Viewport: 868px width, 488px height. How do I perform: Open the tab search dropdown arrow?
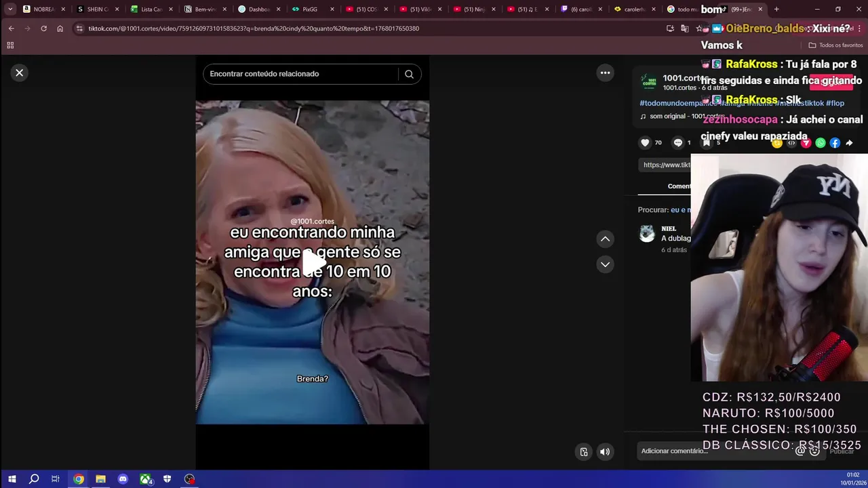point(10,9)
